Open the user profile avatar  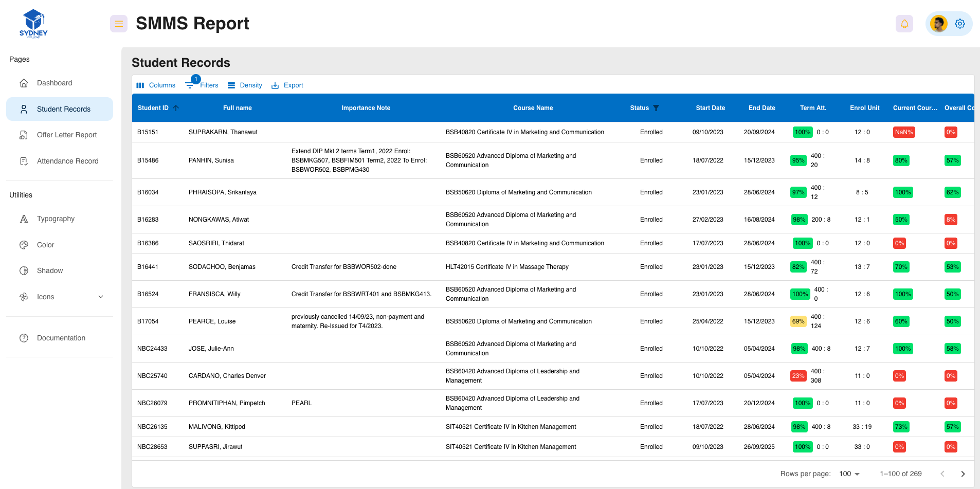click(938, 24)
